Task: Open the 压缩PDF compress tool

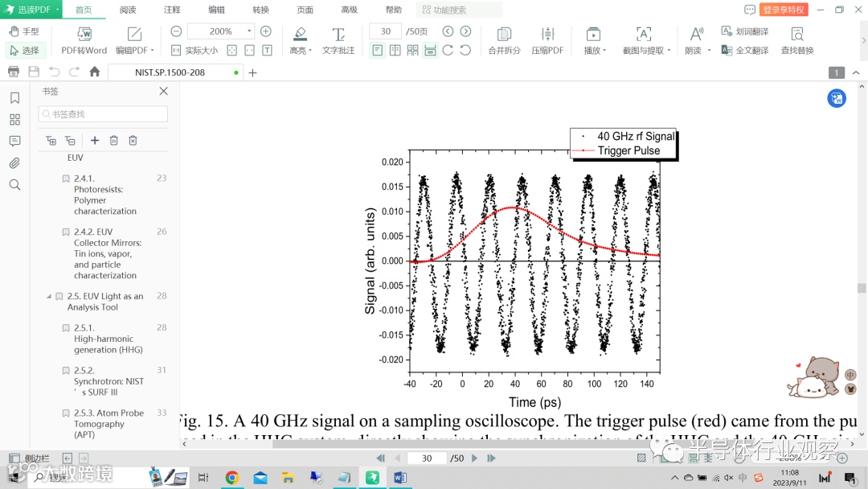Action: click(547, 40)
